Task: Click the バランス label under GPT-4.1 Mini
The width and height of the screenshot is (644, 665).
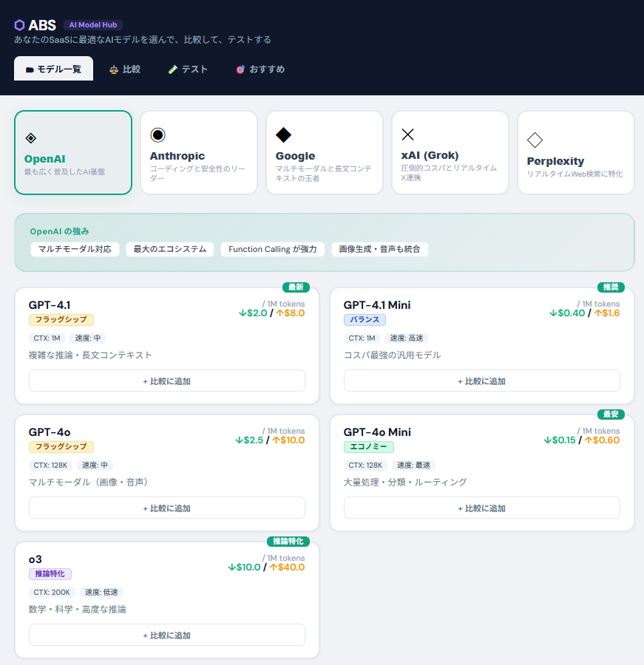Action: point(365,320)
